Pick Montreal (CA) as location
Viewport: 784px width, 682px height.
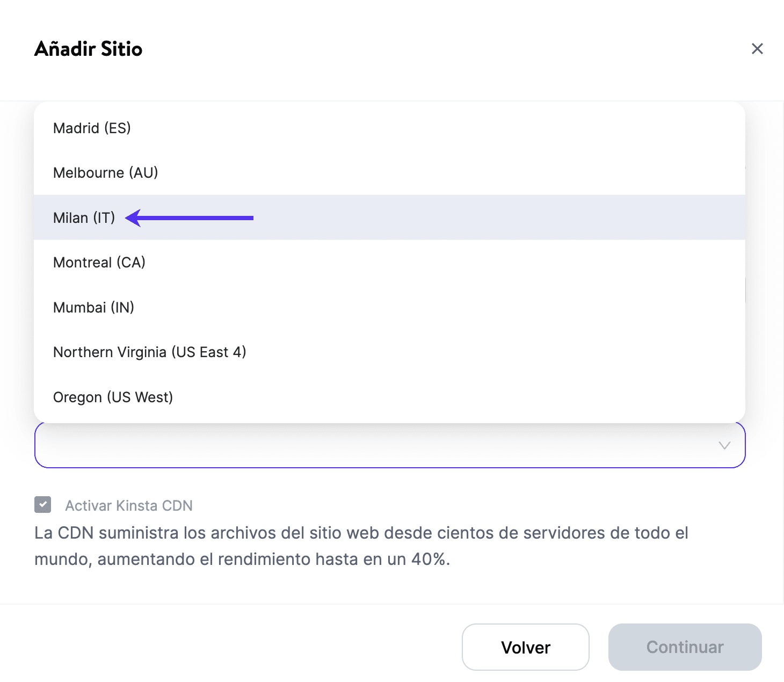tap(99, 263)
